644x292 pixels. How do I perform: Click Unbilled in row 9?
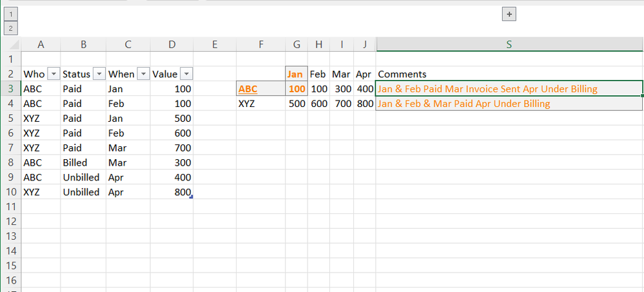point(83,177)
